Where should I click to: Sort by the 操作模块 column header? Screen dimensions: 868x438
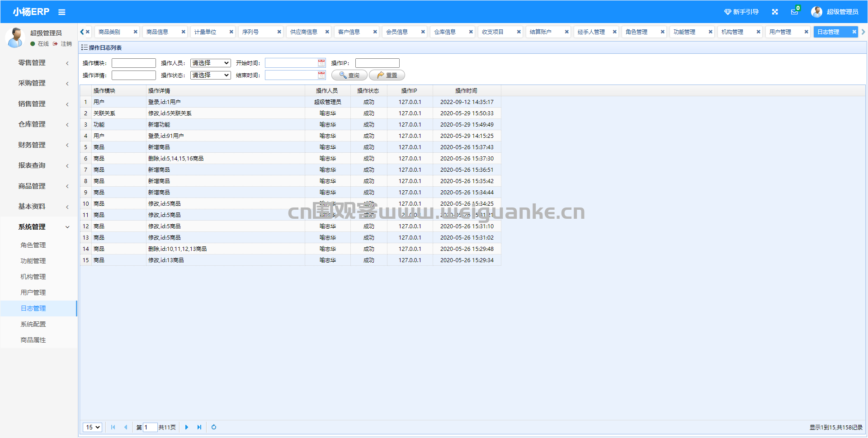119,91
